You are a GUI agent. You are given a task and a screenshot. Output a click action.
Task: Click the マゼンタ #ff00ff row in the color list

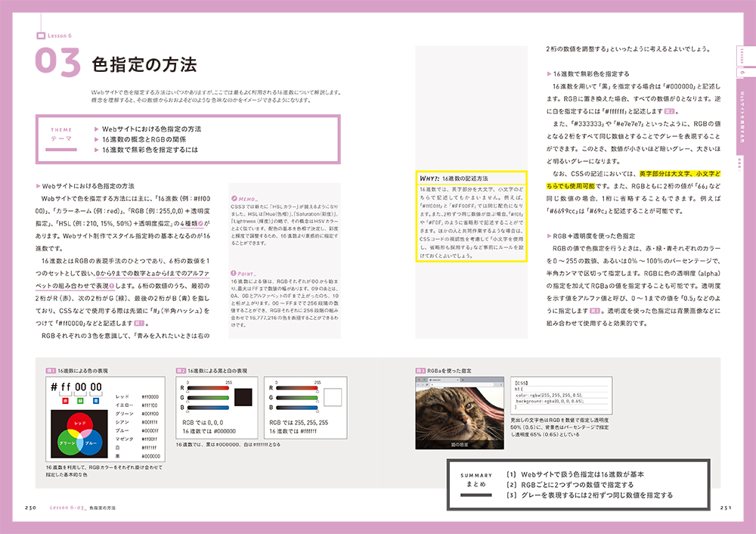[x=137, y=439]
